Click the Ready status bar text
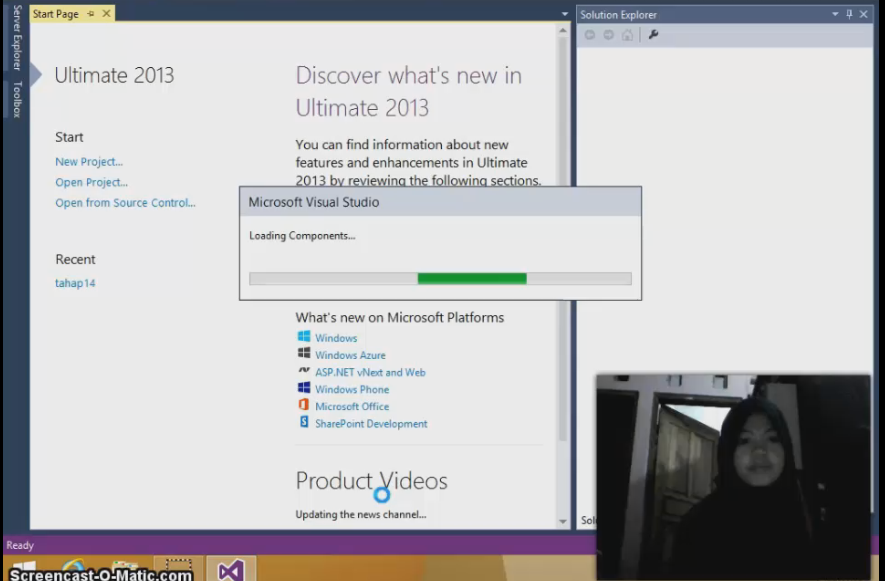This screenshot has height=581, width=885. pyautogui.click(x=20, y=545)
